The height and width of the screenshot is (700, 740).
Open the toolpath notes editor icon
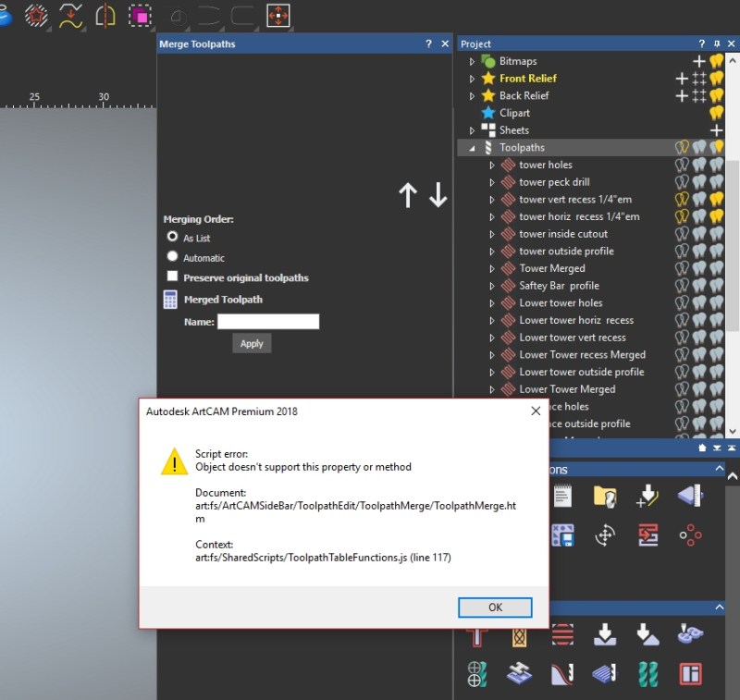562,497
